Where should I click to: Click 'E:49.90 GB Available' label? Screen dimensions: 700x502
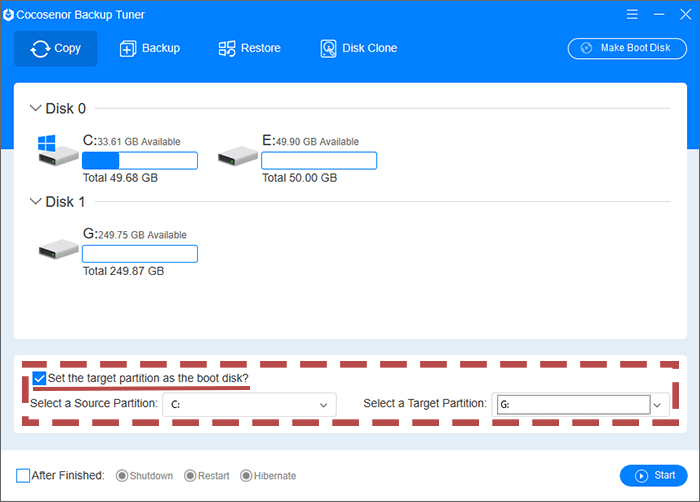click(310, 141)
